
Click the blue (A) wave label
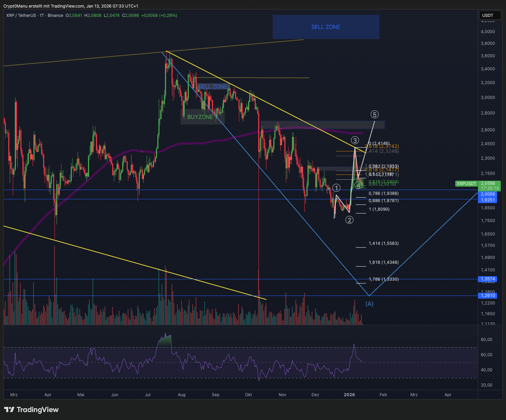click(x=369, y=304)
